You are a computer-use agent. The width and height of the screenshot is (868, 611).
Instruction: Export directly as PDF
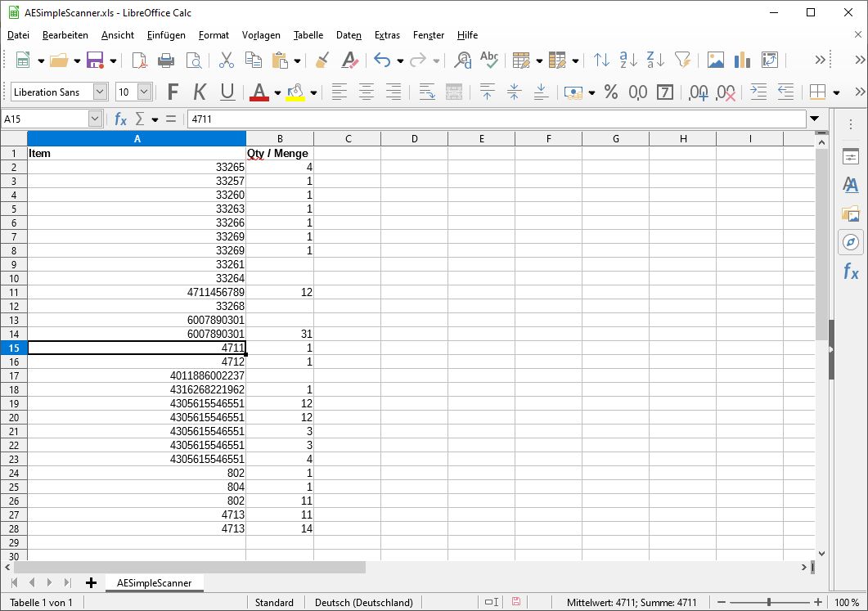point(140,60)
